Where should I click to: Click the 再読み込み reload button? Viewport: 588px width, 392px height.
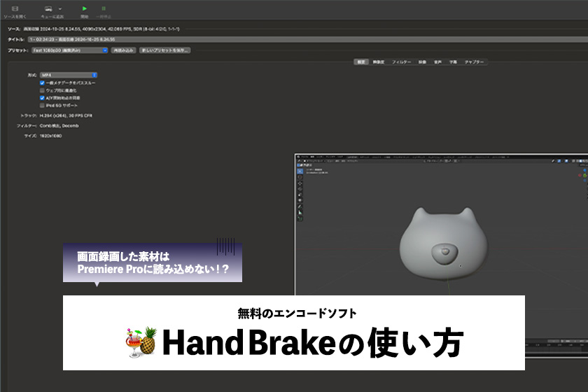(123, 50)
